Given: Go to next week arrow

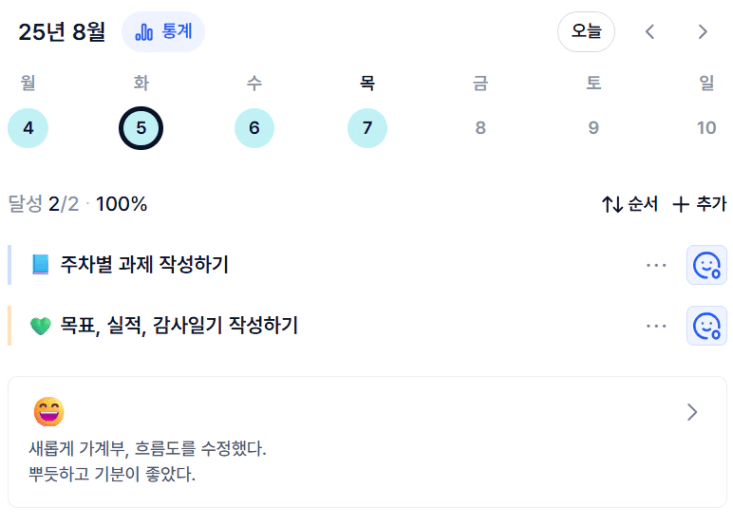Looking at the screenshot, I should [x=702, y=32].
